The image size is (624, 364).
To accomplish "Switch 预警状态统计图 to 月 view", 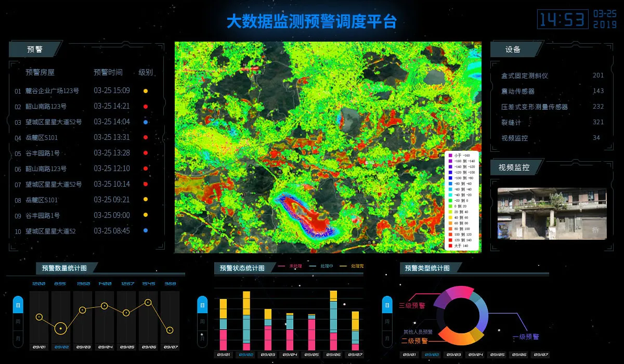I will coord(202,338).
